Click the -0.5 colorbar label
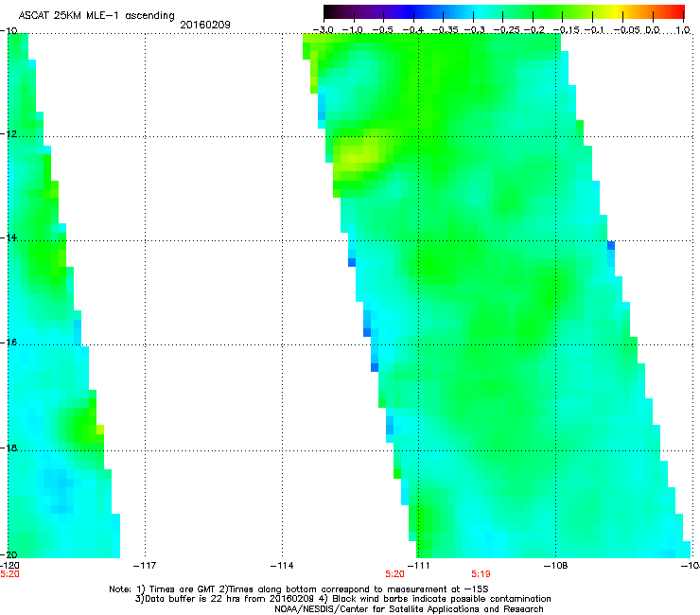This screenshot has height=615, width=700. (x=382, y=30)
